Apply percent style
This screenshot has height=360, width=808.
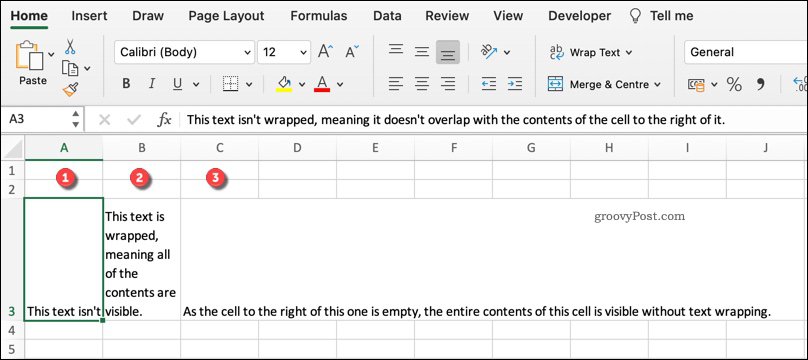pyautogui.click(x=734, y=84)
